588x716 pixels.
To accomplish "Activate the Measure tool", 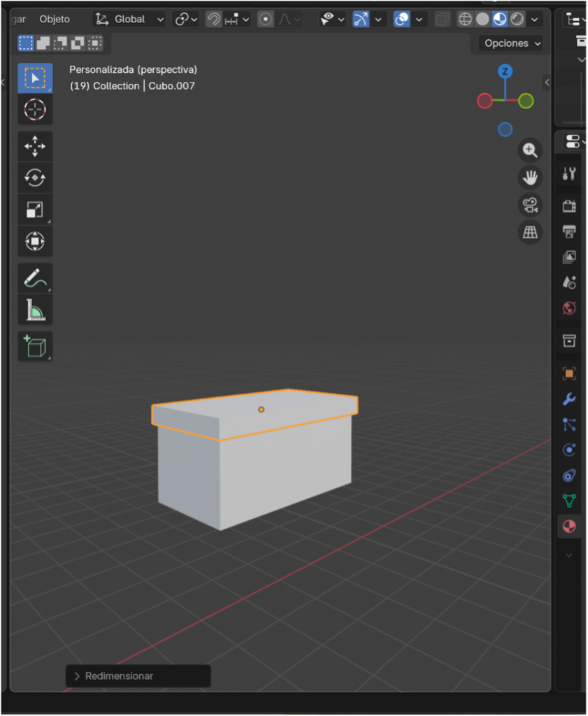I will pyautogui.click(x=35, y=309).
